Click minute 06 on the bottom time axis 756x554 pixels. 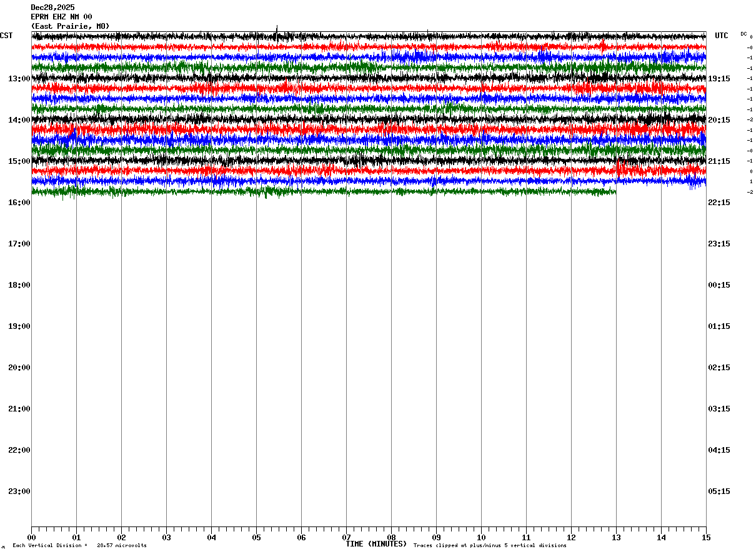point(301,537)
